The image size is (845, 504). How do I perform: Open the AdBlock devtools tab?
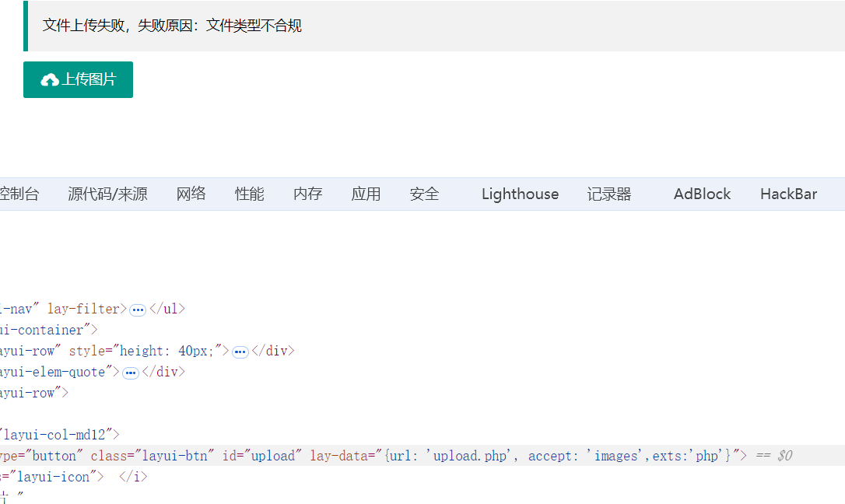tap(702, 194)
